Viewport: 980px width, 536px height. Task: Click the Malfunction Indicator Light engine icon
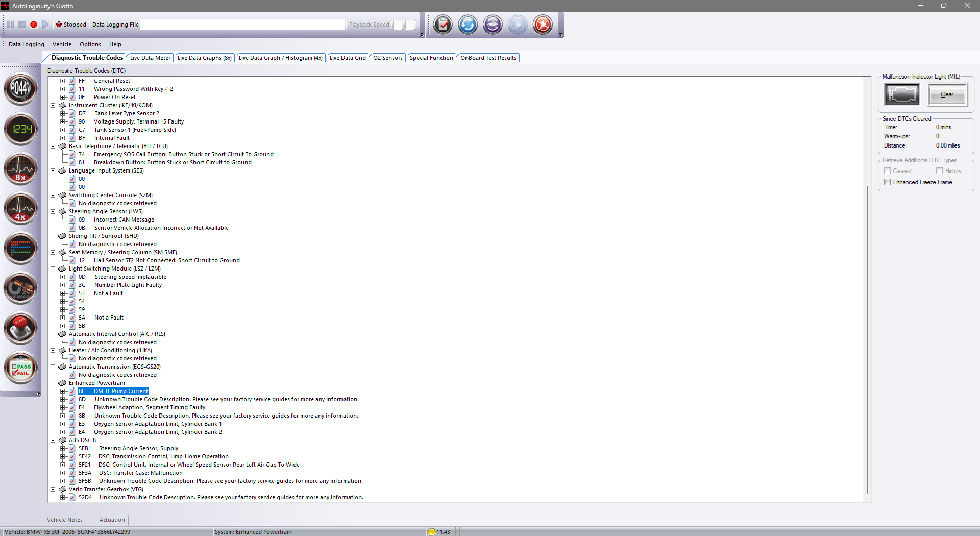coord(902,94)
